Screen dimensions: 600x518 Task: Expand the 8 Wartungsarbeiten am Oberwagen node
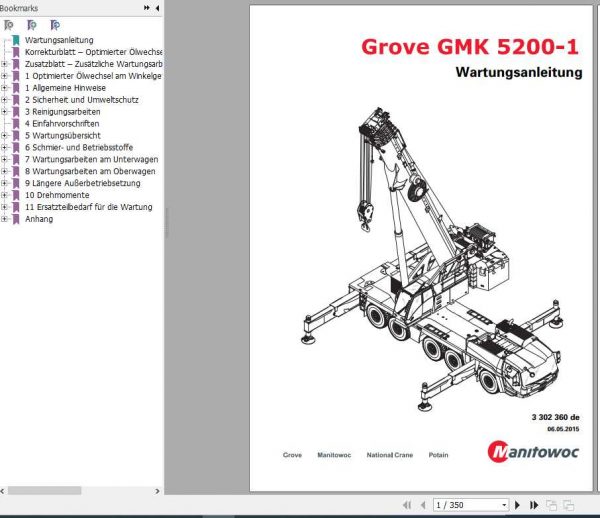coord(4,171)
